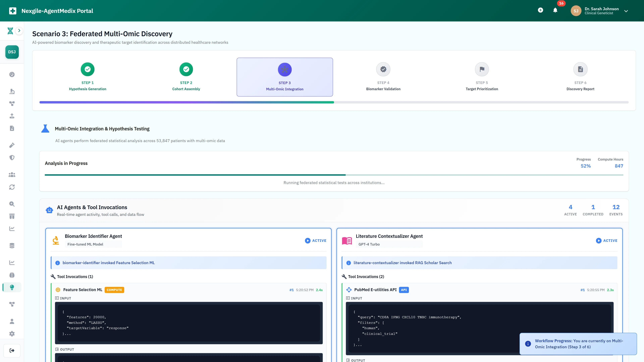The width and height of the screenshot is (644, 362).
Task: Click the biomarker-identifier invoked Feature Selection ML link
Action: [x=109, y=263]
